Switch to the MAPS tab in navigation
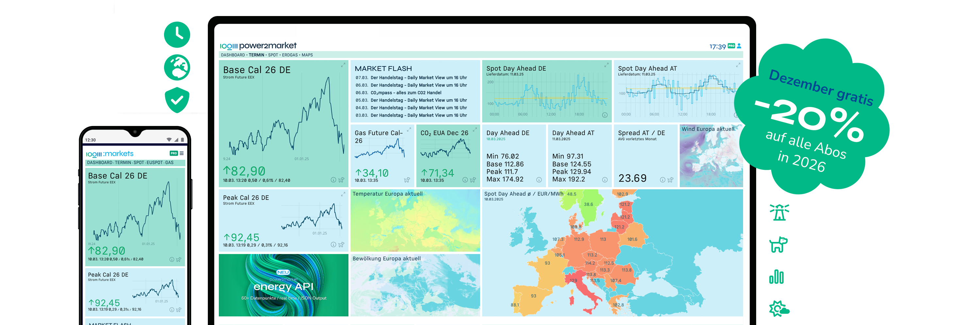Screen dimensions: 980x325 [x=307, y=55]
